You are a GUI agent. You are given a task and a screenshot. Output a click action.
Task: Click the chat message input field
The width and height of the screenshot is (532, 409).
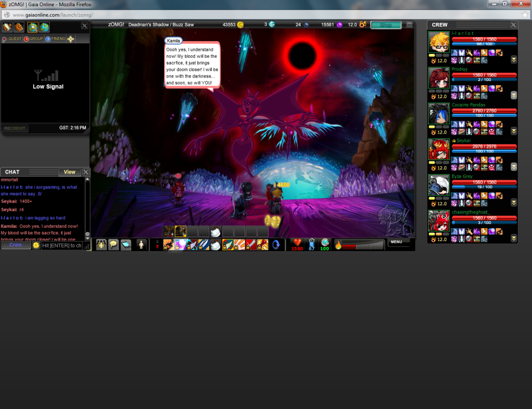[x=62, y=245]
